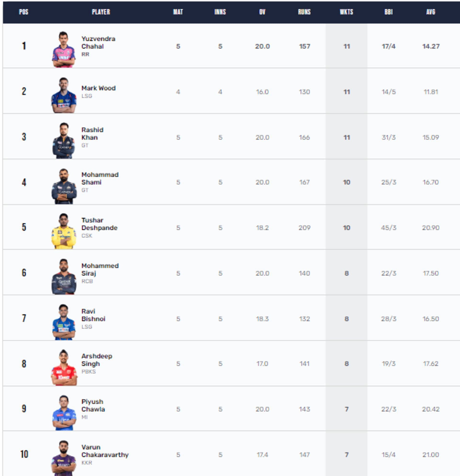The height and width of the screenshot is (476, 460).
Task: Click Arshdeep Singh's red jersey photo
Action: (64, 367)
